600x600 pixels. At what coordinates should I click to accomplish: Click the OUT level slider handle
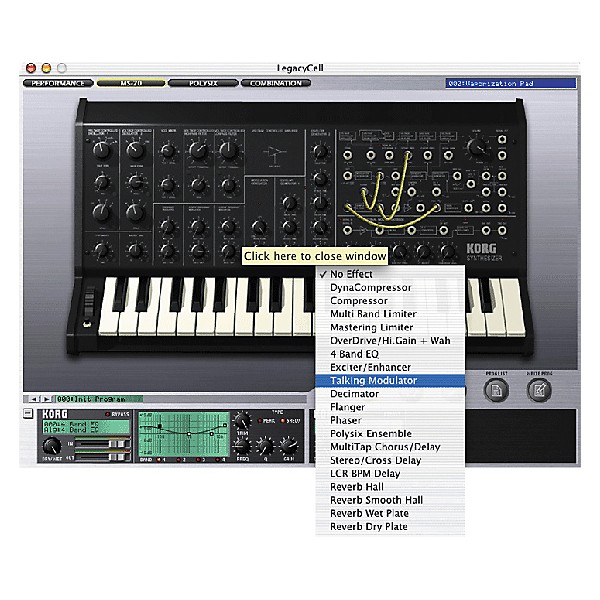[x=114, y=457]
